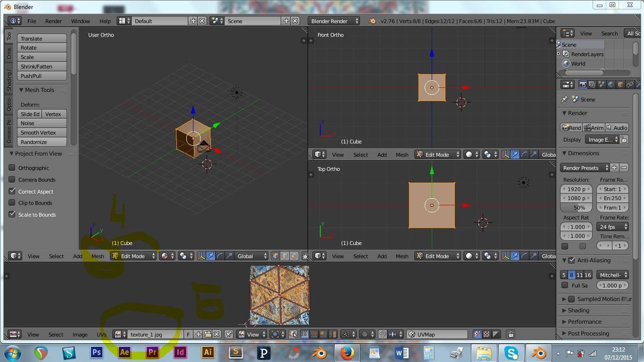Click the open image folder icon
Viewport: 644px width, 362px height.
click(x=208, y=334)
